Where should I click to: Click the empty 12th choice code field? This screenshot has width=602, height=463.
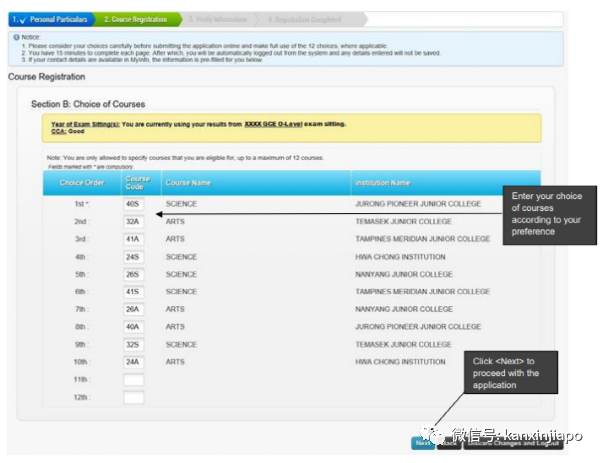click(133, 397)
